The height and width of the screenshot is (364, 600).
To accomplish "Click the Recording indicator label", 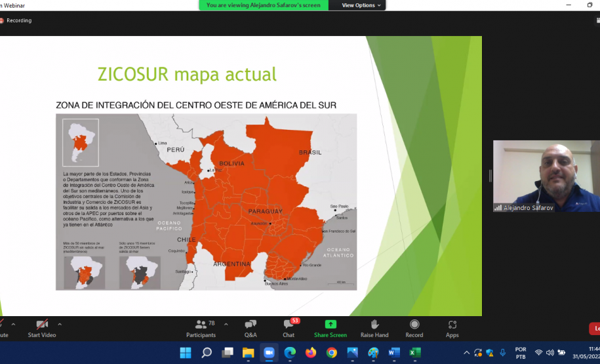I will click(18, 20).
